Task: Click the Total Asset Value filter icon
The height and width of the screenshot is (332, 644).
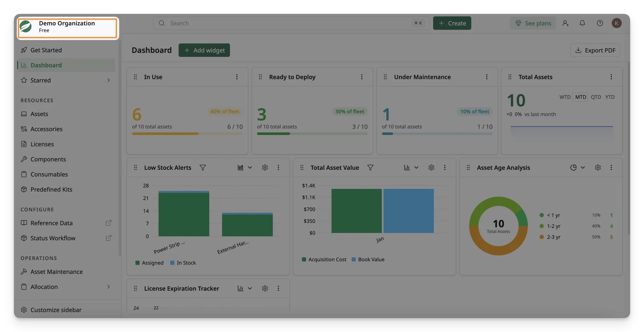Action: click(370, 168)
